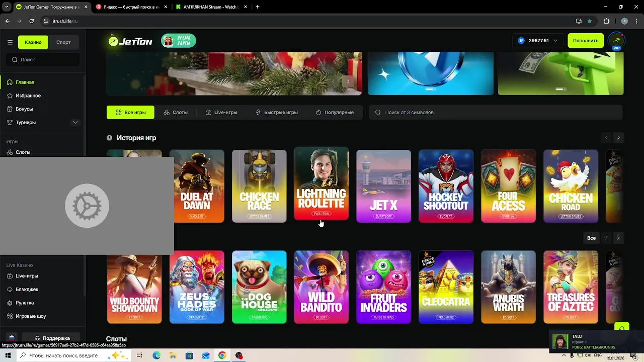Show previous games in second game row
Image resolution: width=644 pixels, height=362 pixels.
coord(606,238)
